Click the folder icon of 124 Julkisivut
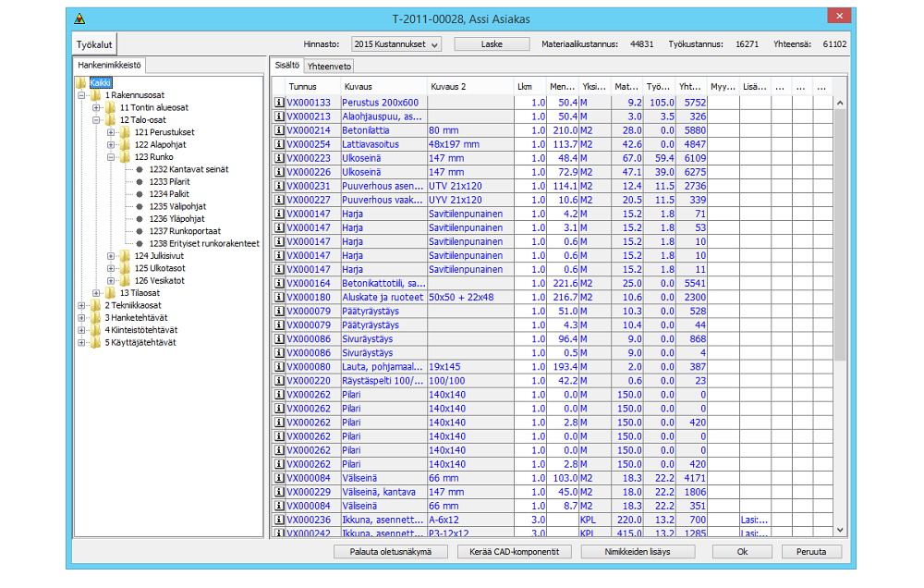 tap(126, 256)
